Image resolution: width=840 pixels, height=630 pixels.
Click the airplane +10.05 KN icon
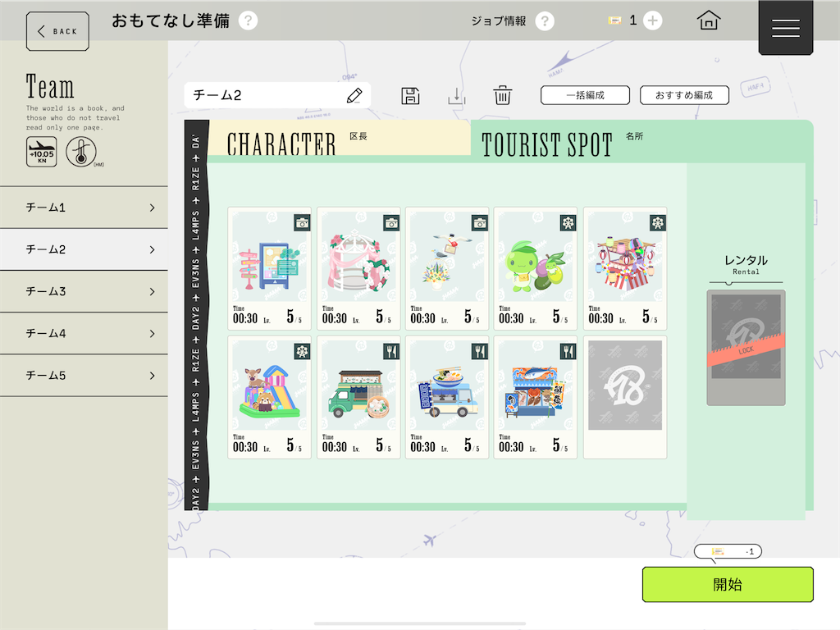point(41,152)
